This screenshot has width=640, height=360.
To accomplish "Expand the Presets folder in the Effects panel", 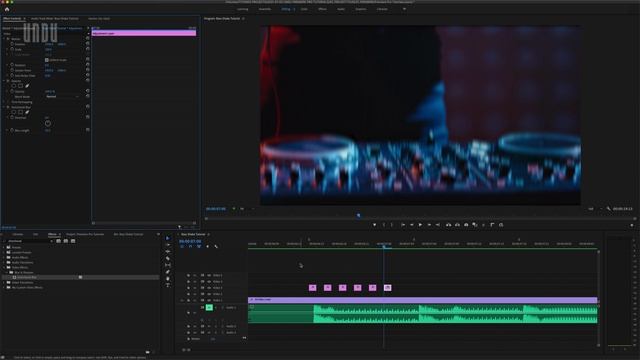I will coord(4,247).
